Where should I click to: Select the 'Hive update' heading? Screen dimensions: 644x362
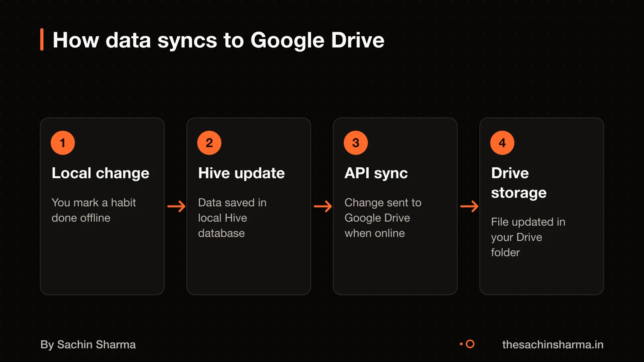(x=242, y=173)
